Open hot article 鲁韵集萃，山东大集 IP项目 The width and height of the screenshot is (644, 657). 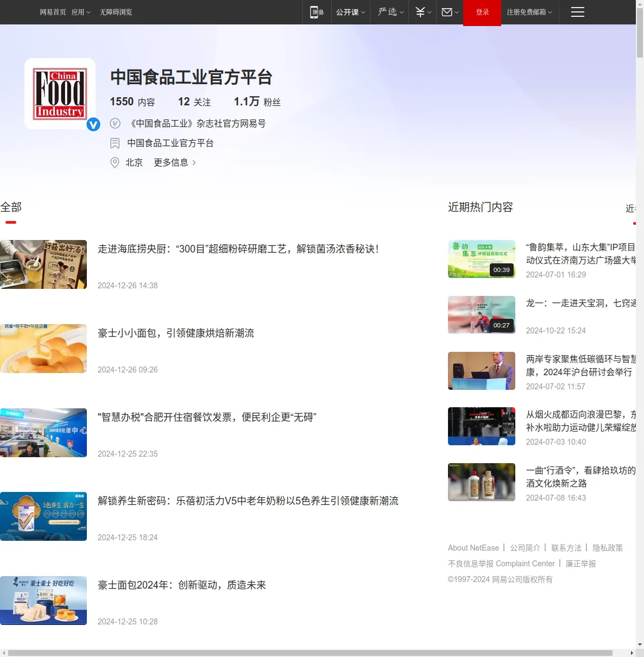581,254
